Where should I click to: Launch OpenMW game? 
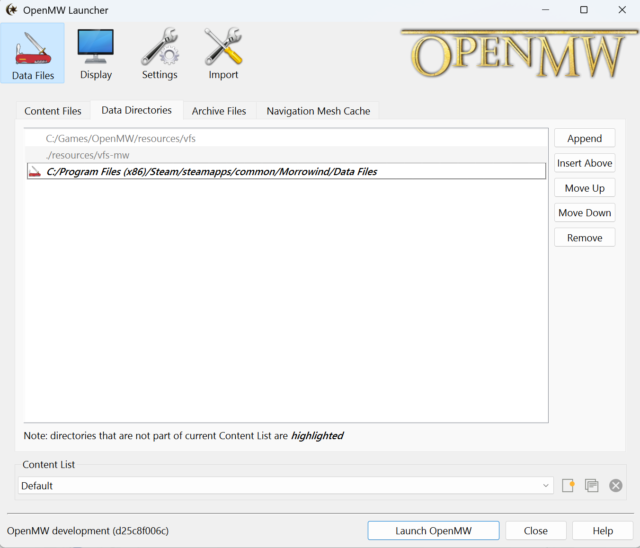433,531
